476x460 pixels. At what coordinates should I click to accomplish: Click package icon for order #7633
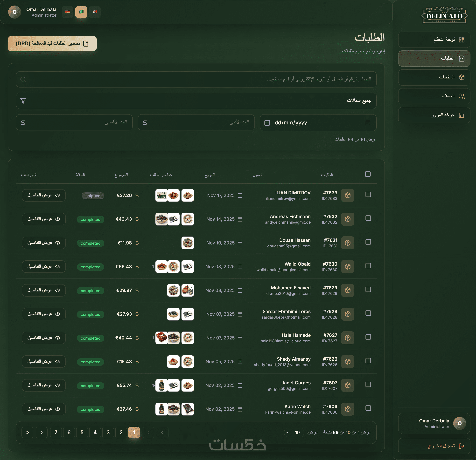point(348,195)
